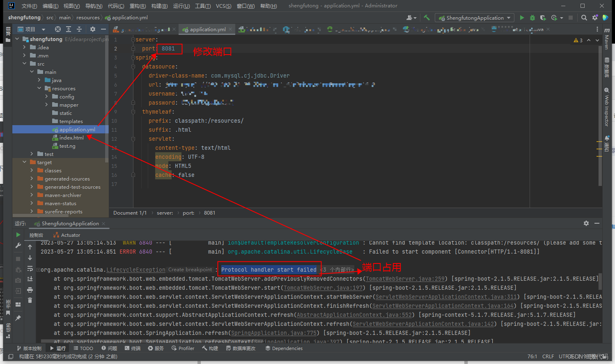The image size is (615, 364).
Task: Expand the mapper folder
Action: 47,105
